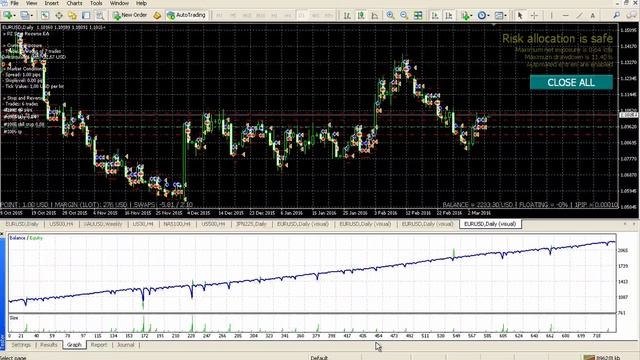
Task: Switch to the H4 timeframe button
Action: pos(288,15)
